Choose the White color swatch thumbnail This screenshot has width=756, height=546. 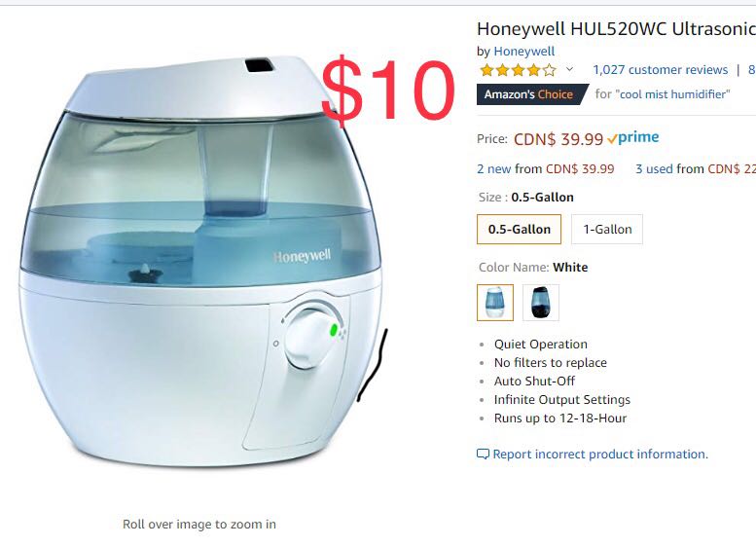click(495, 303)
